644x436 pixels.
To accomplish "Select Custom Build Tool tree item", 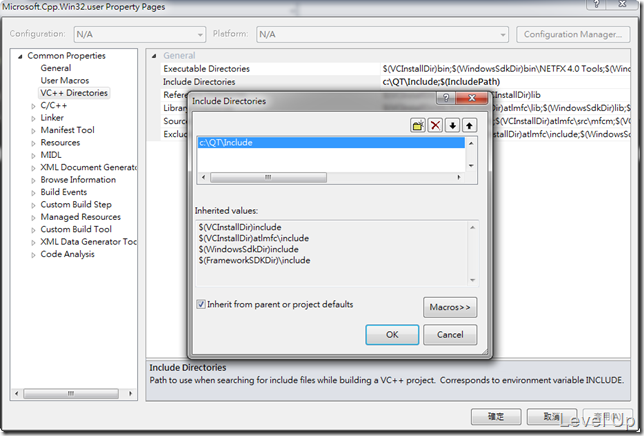I will [x=76, y=229].
